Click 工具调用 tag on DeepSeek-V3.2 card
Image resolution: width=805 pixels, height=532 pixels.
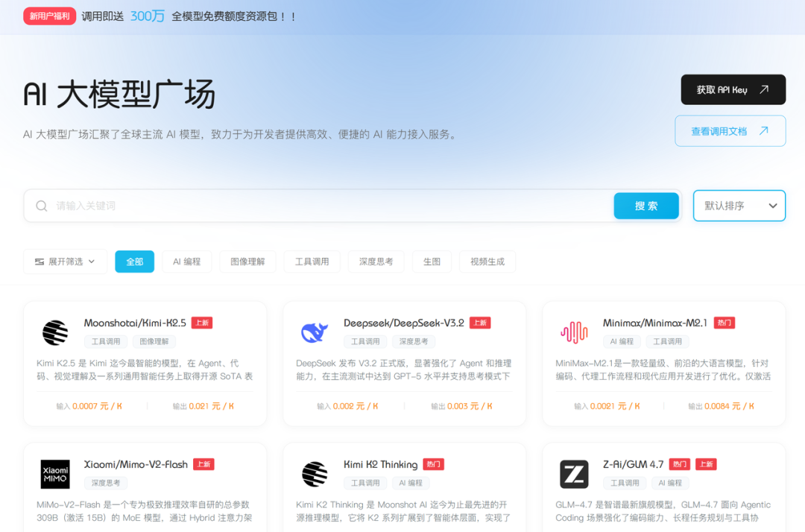tap(365, 341)
